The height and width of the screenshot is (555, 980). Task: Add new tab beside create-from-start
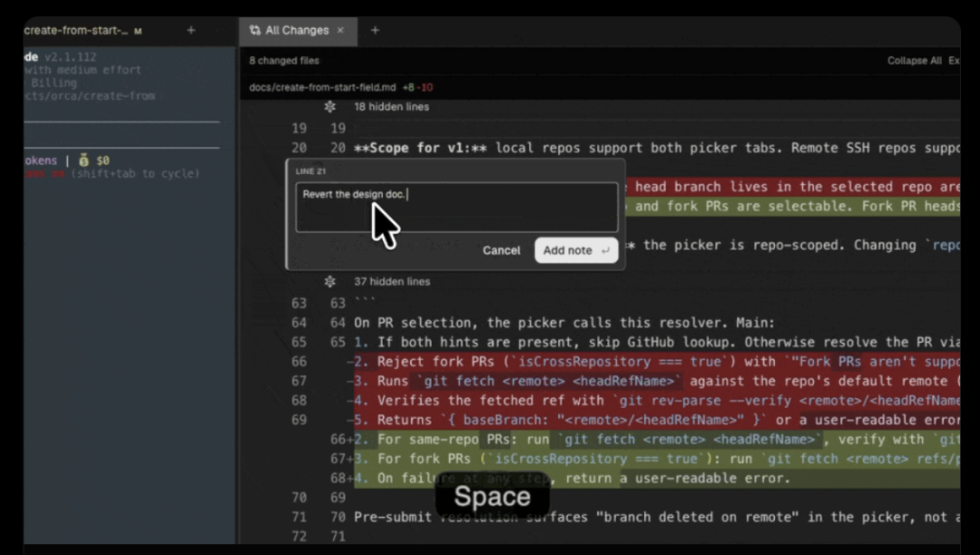(x=191, y=30)
